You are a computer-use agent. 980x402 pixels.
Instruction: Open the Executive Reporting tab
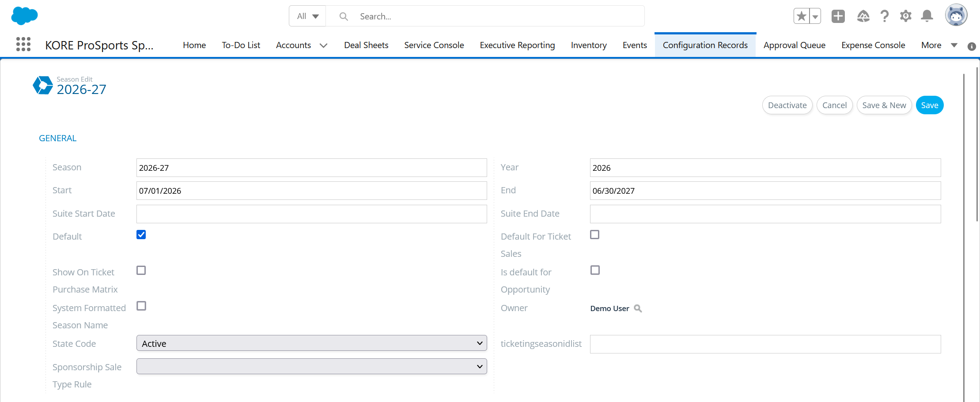point(517,45)
